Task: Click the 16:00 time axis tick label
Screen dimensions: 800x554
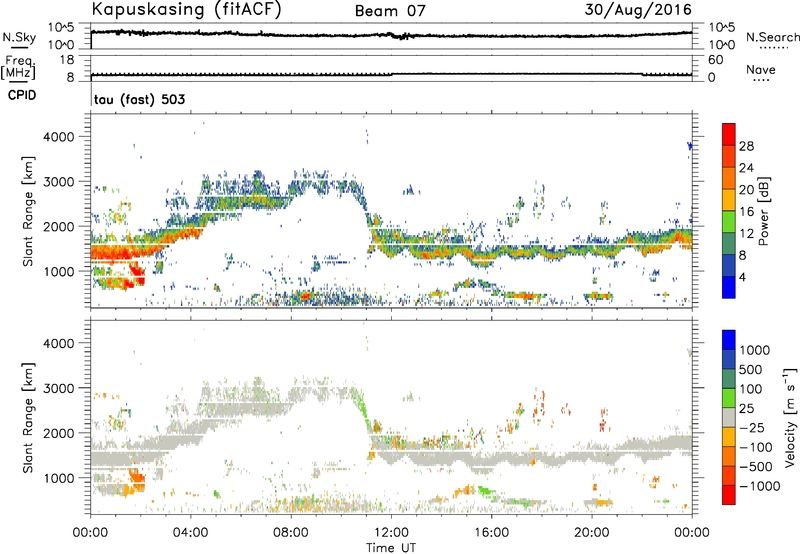Action: point(491,532)
